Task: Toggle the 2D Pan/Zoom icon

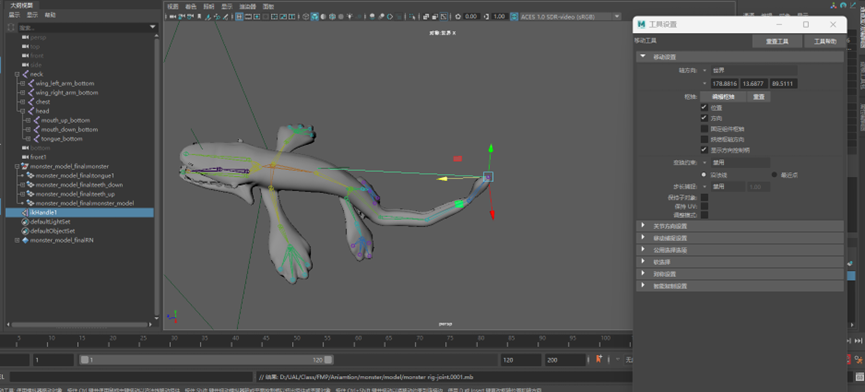Action: pyautogui.click(x=217, y=17)
